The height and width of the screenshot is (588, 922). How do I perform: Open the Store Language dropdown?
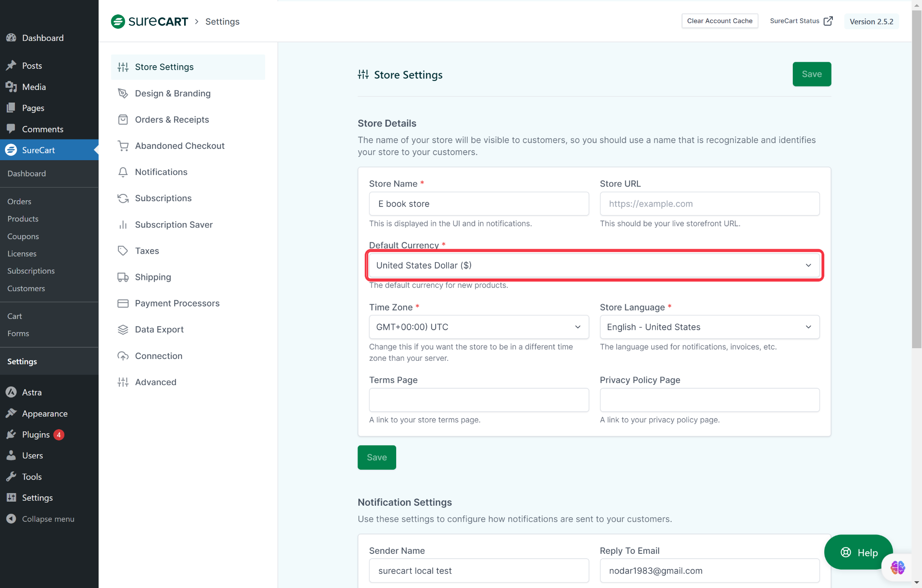[709, 327]
